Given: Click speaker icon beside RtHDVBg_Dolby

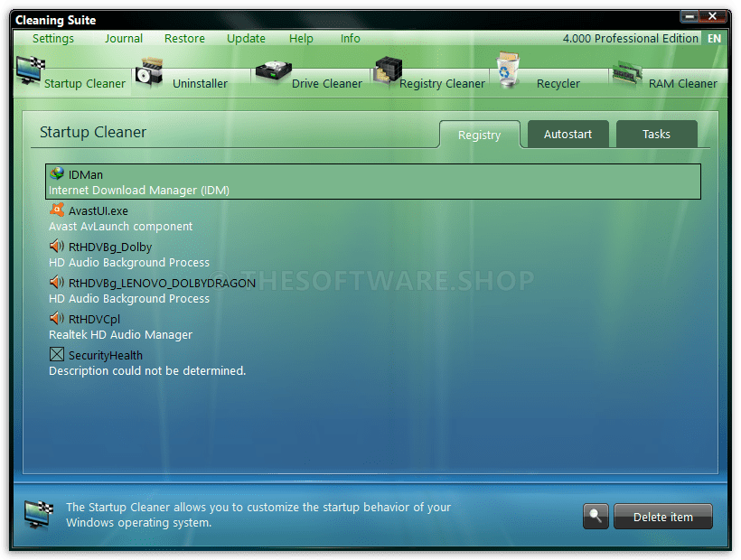Looking at the screenshot, I should point(57,246).
